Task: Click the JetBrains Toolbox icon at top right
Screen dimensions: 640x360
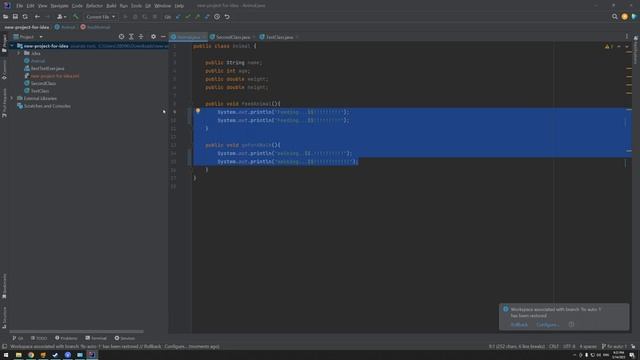Action: pos(634,17)
